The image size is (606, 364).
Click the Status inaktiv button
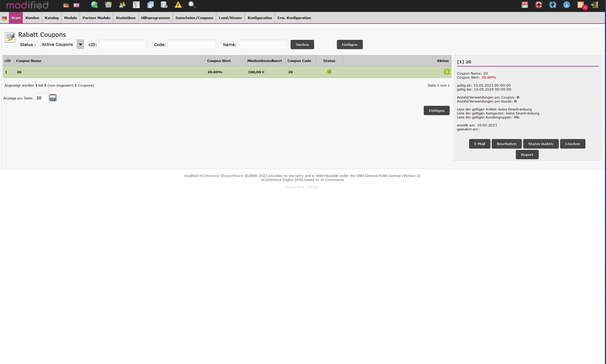tap(540, 144)
